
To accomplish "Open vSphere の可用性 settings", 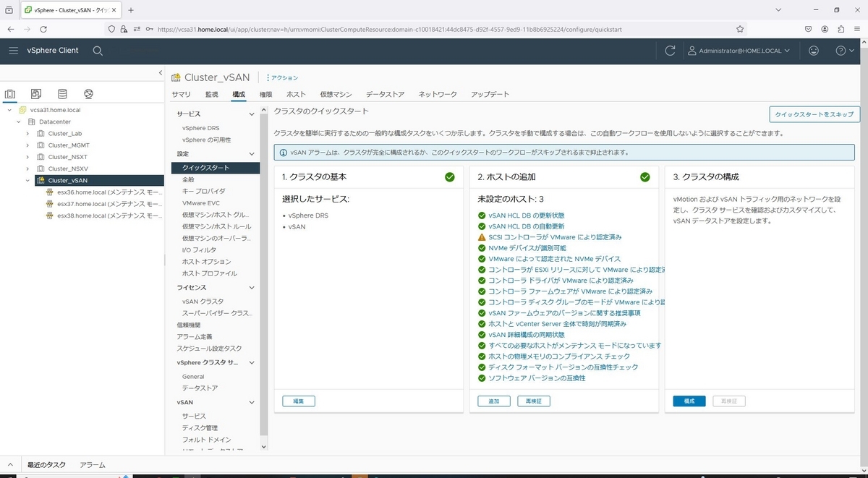I will tap(207, 140).
